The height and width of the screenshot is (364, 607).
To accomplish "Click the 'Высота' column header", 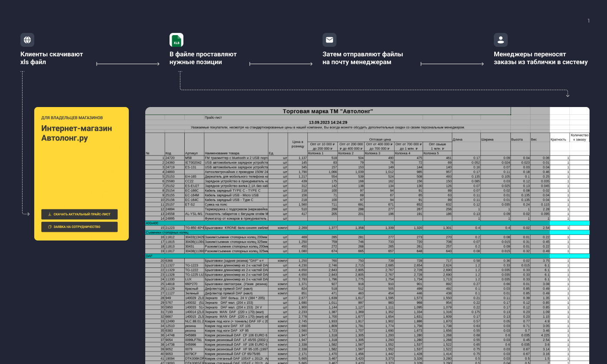I will point(520,140).
